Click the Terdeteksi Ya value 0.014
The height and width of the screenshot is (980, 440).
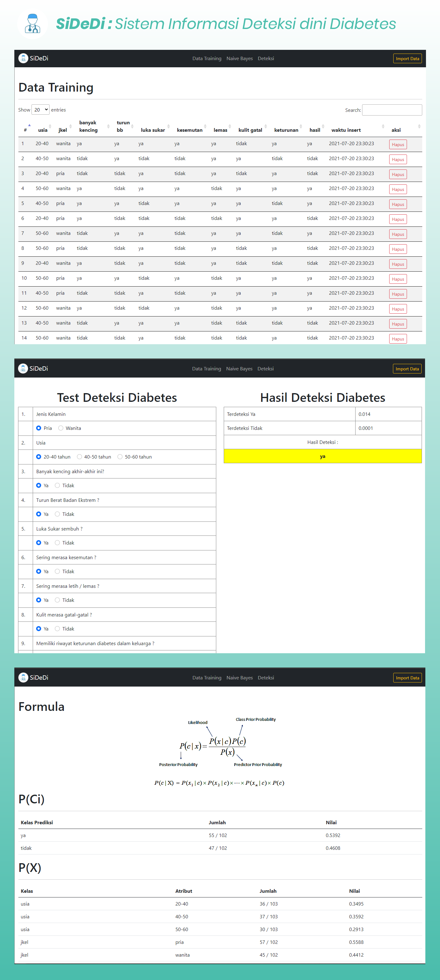pos(364,414)
